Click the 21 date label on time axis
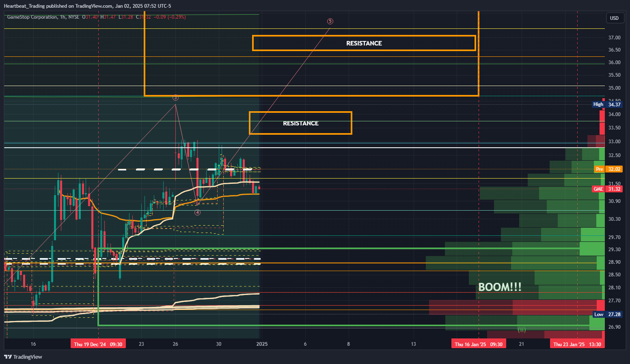 click(522, 344)
